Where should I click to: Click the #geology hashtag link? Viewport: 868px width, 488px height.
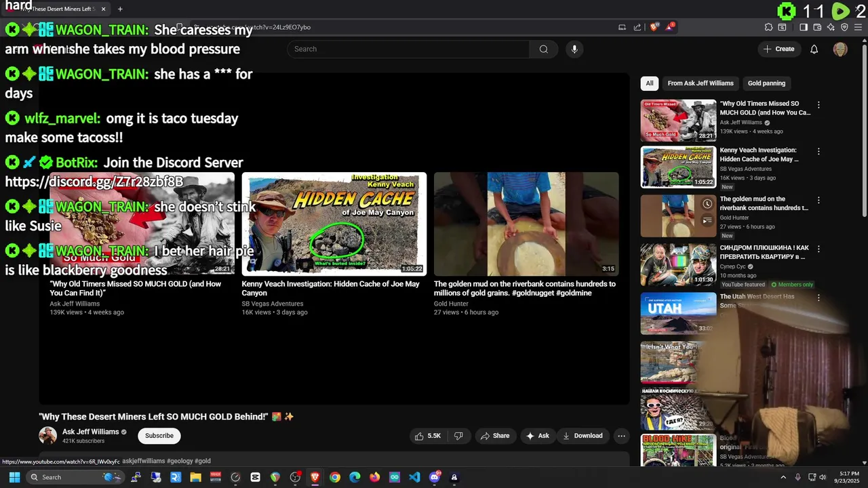point(180,461)
